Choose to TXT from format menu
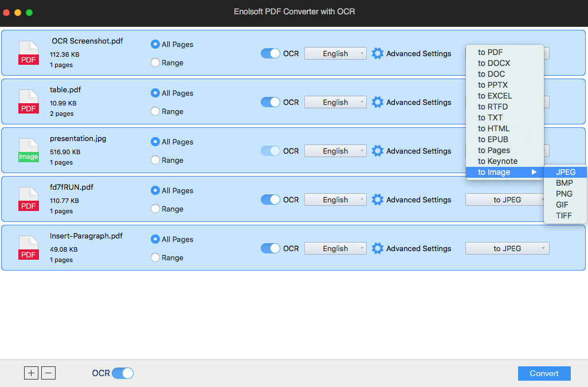 [505, 118]
